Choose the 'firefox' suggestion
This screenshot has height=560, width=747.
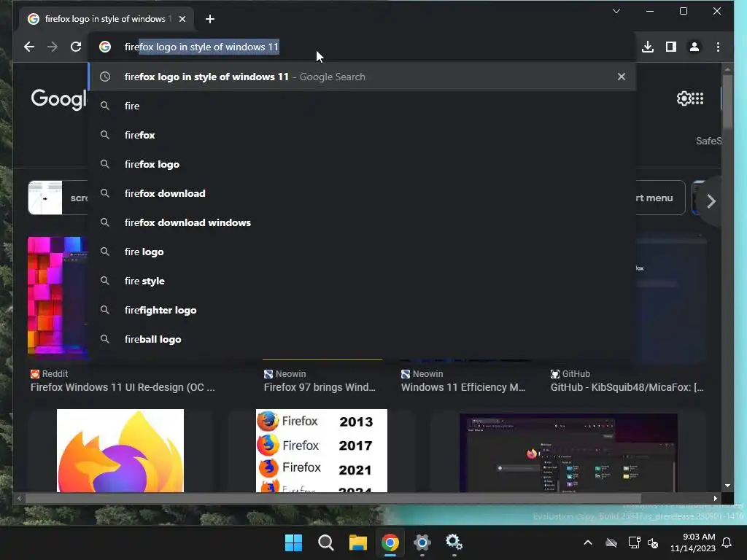point(362,135)
